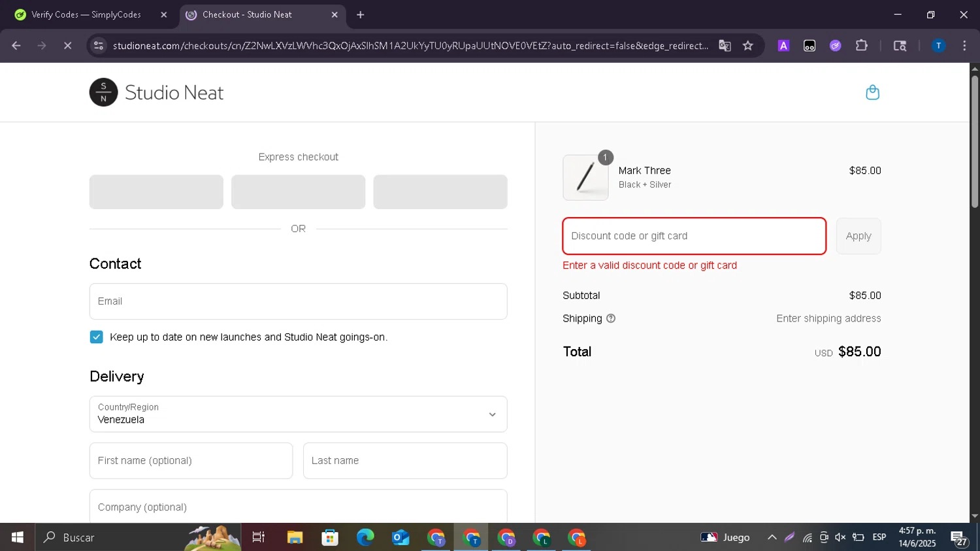Click the middle express checkout button
The width and height of the screenshot is (980, 551).
tap(298, 192)
